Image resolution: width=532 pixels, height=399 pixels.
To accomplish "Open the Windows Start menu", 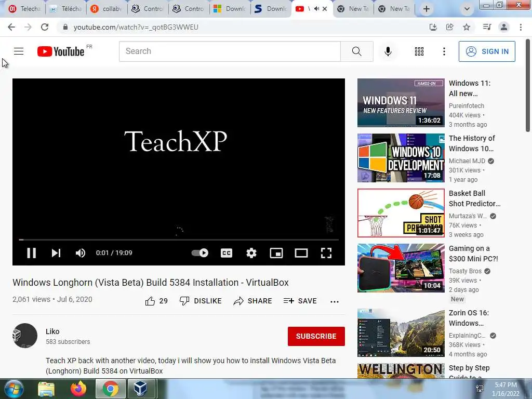I will pyautogui.click(x=14, y=389).
